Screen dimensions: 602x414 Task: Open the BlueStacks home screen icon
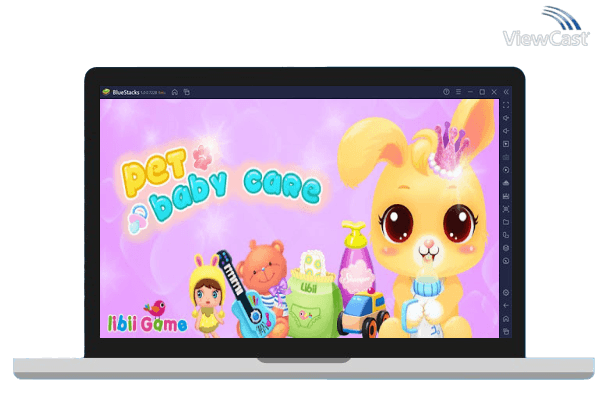pos(175,92)
